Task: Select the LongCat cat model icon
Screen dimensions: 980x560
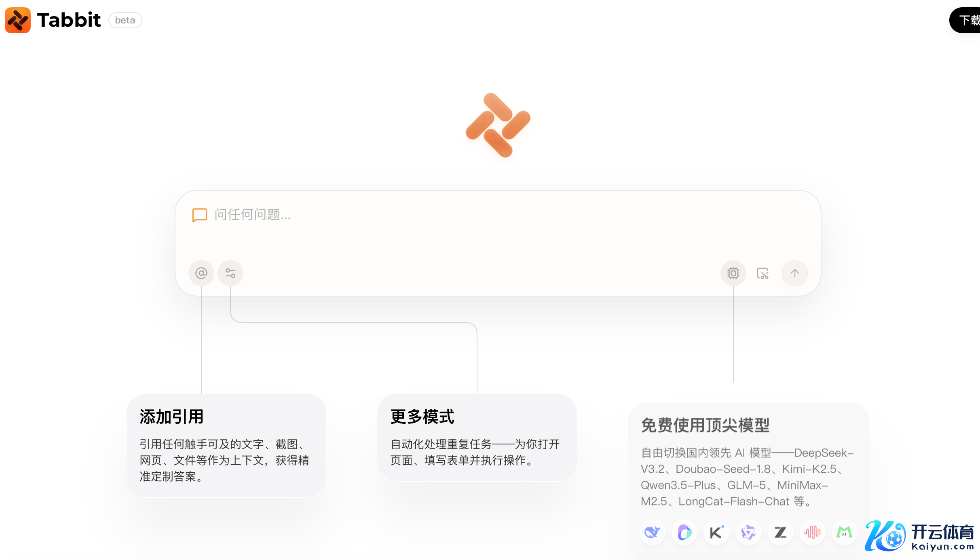Action: pos(844,533)
